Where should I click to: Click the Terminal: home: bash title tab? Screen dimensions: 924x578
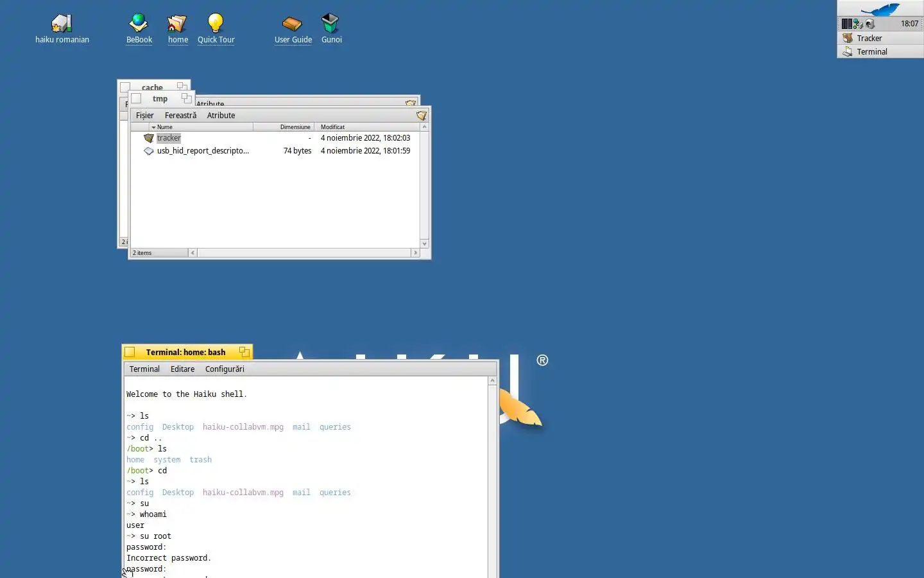(x=186, y=352)
